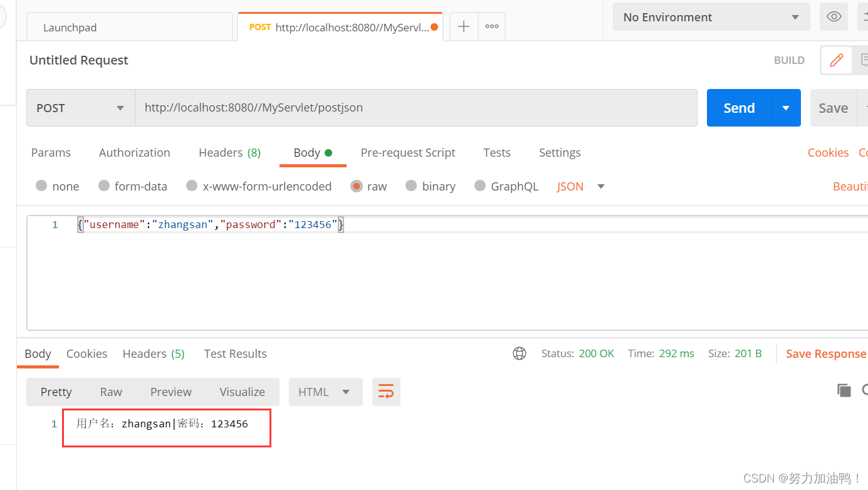This screenshot has height=490, width=868.
Task: Click the Save request button
Action: (x=833, y=108)
